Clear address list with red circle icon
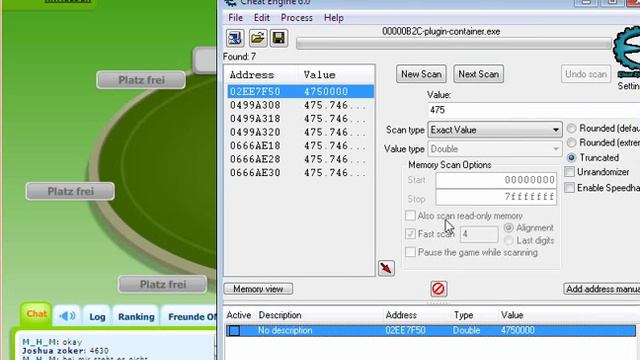This screenshot has width=640, height=360. (x=439, y=289)
